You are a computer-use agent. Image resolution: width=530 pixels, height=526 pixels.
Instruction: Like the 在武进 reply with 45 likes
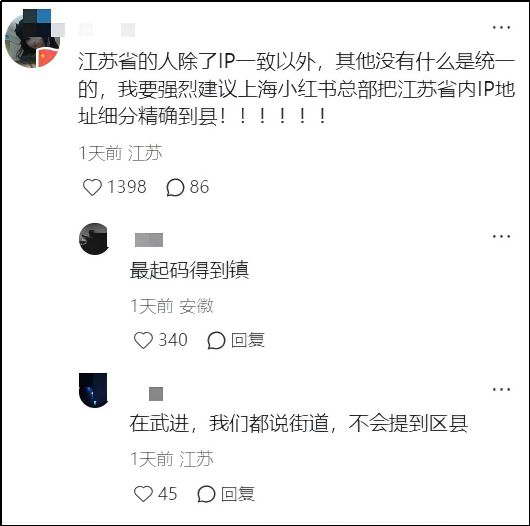coord(143,494)
